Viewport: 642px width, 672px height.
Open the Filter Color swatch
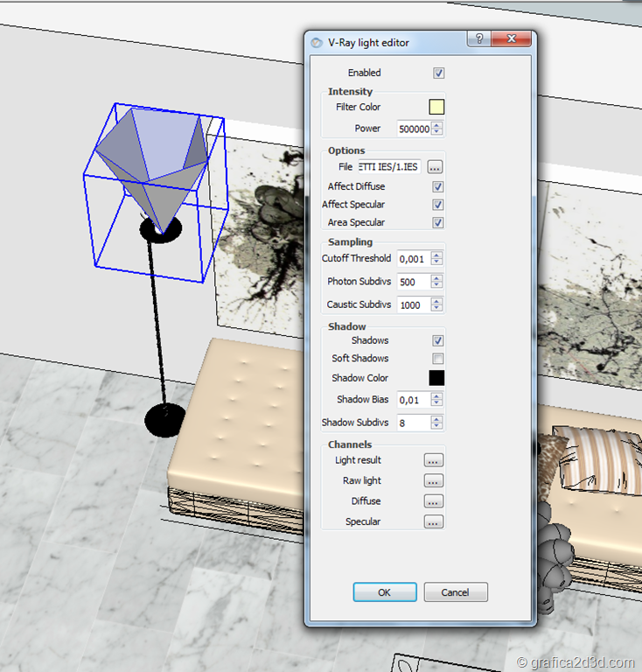436,108
